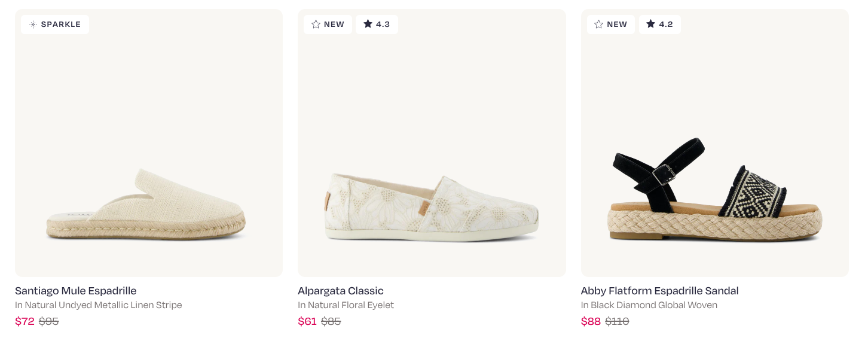
Task: Click the filled star in the 4.3 rating badge
Action: [368, 24]
